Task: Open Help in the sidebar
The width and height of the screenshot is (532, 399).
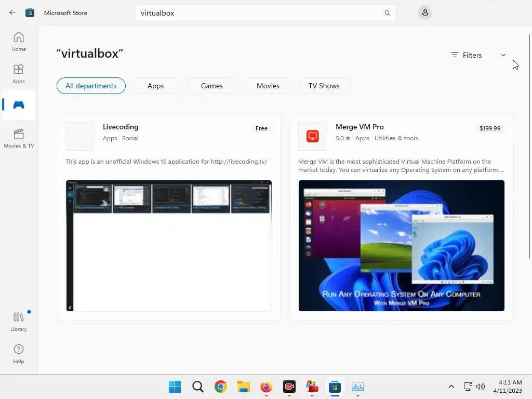Action: click(19, 354)
